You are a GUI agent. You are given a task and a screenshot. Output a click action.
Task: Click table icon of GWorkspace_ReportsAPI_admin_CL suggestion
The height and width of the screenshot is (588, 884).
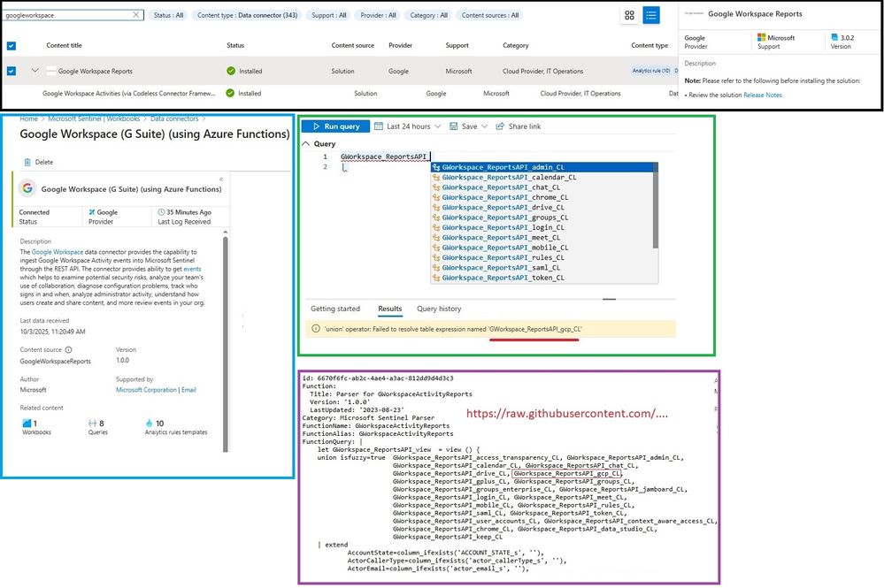click(435, 167)
